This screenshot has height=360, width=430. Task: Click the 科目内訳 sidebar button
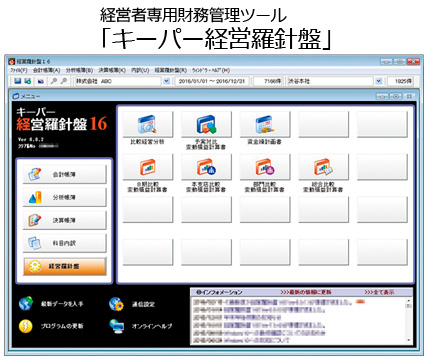(65, 243)
